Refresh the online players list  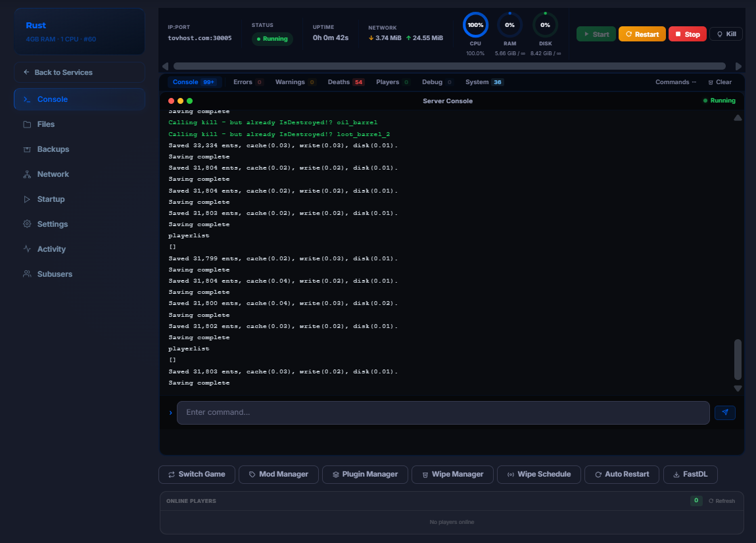point(721,501)
